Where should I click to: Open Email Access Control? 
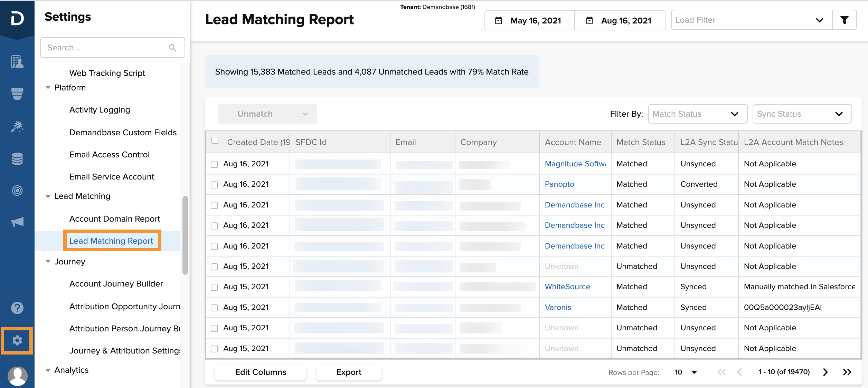pos(109,155)
